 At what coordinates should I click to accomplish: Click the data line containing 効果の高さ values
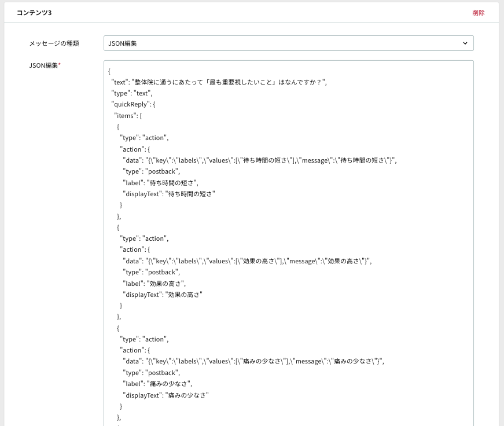pos(247,261)
